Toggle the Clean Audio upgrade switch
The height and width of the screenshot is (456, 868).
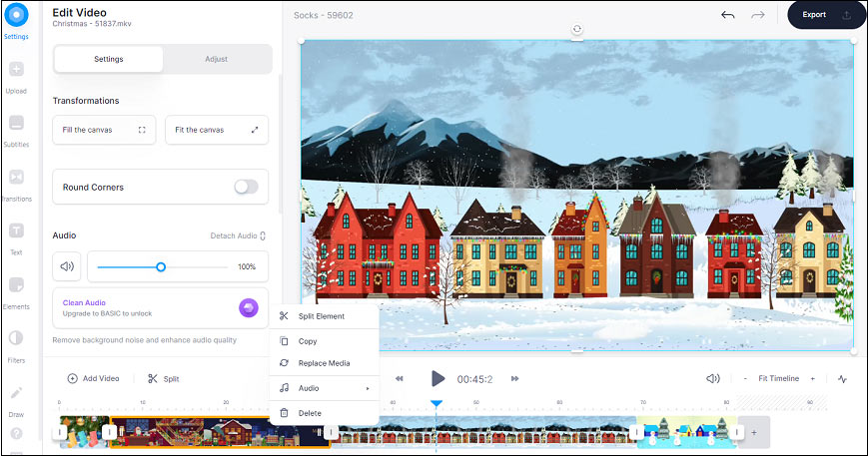click(x=248, y=307)
